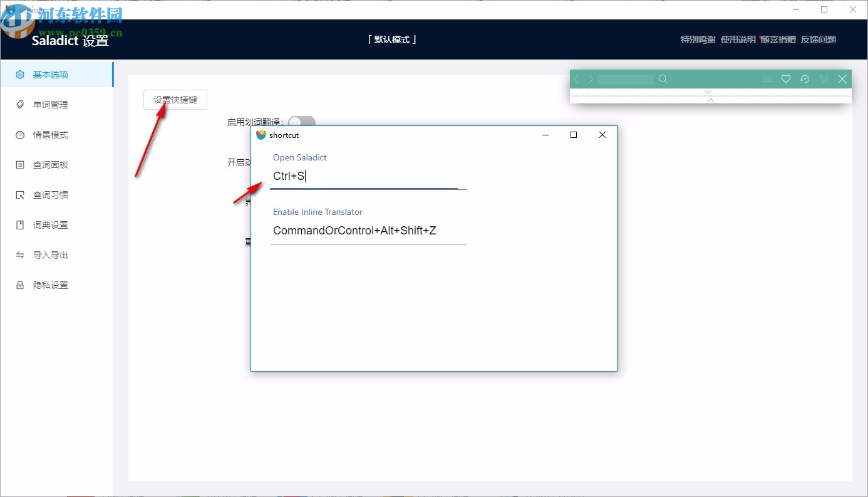Image resolution: width=868 pixels, height=497 pixels.
Task: Maximize the shortcut dialog
Action: click(574, 135)
